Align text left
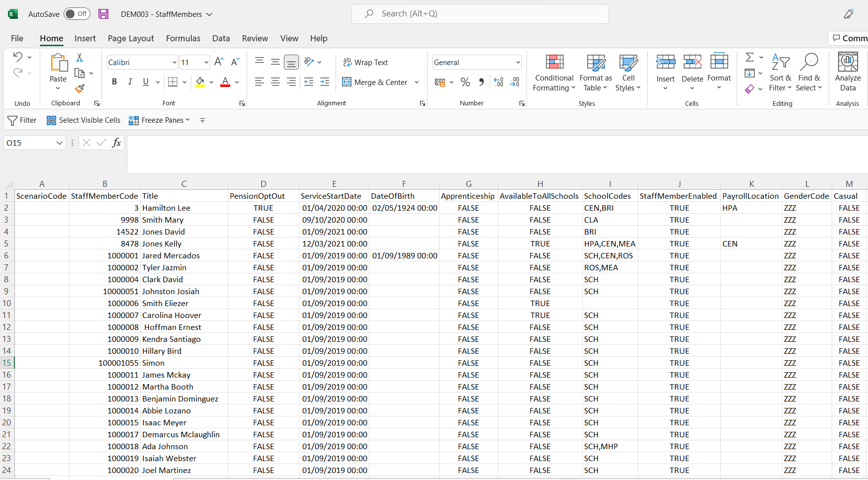The height and width of the screenshot is (480, 868). pos(260,82)
